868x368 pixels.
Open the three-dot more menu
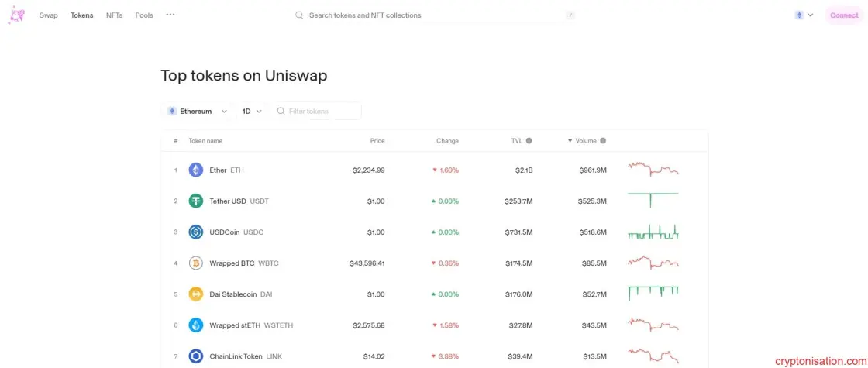coord(170,15)
